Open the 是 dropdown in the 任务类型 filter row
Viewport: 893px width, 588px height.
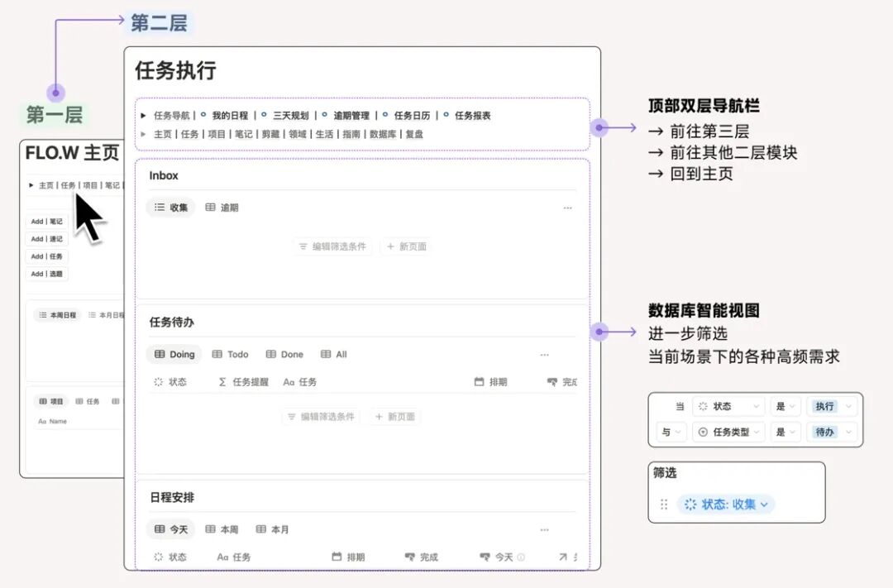(x=786, y=432)
